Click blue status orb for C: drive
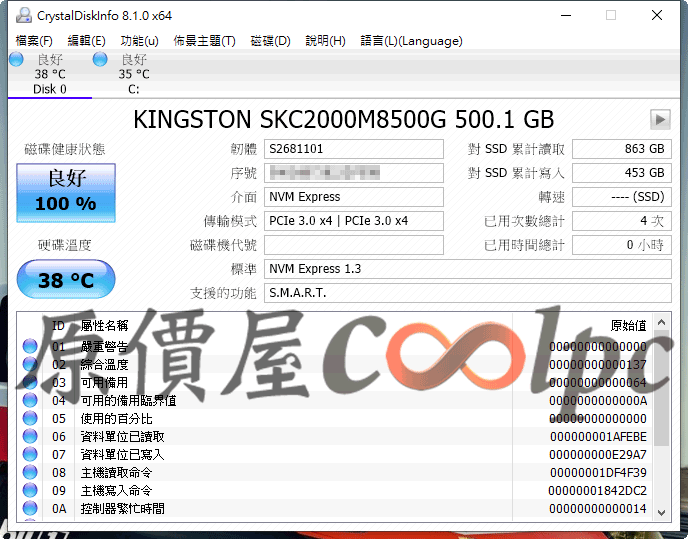This screenshot has height=539, width=688. point(100,59)
